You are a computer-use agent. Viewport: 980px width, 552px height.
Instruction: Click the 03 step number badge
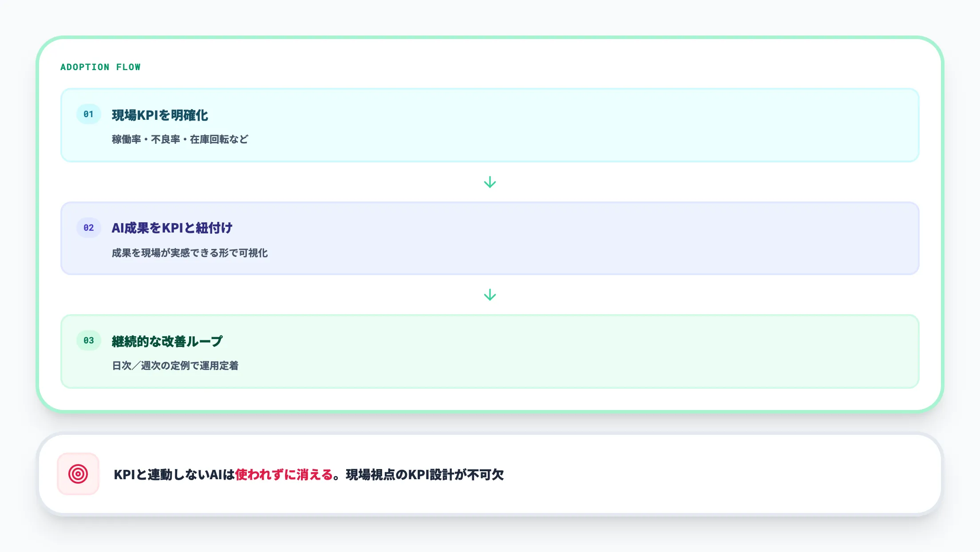pyautogui.click(x=89, y=340)
